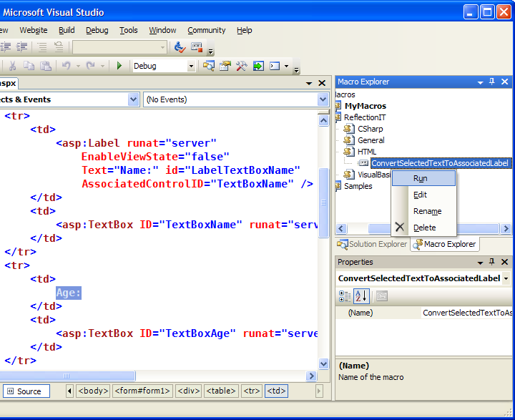Cut selection with scissors icon

coord(12,66)
